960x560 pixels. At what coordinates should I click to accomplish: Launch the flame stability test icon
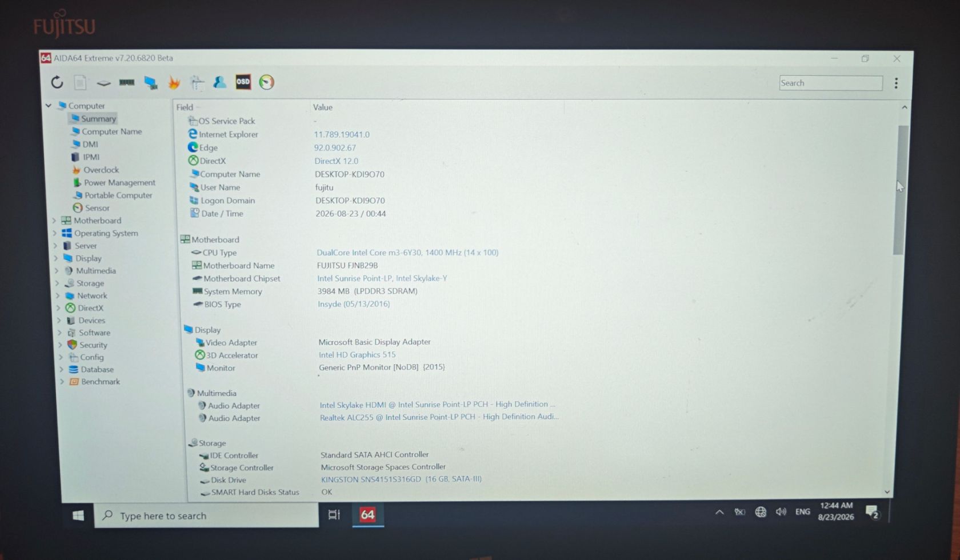(174, 83)
